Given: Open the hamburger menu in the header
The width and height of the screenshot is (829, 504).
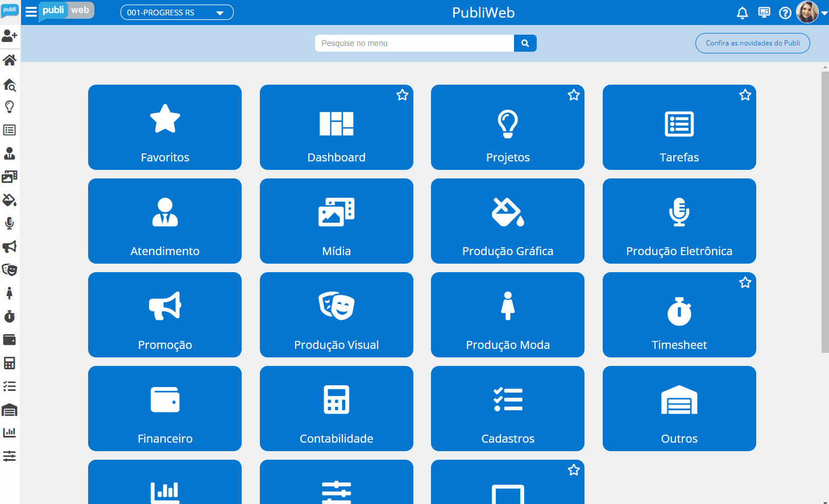Looking at the screenshot, I should [31, 12].
